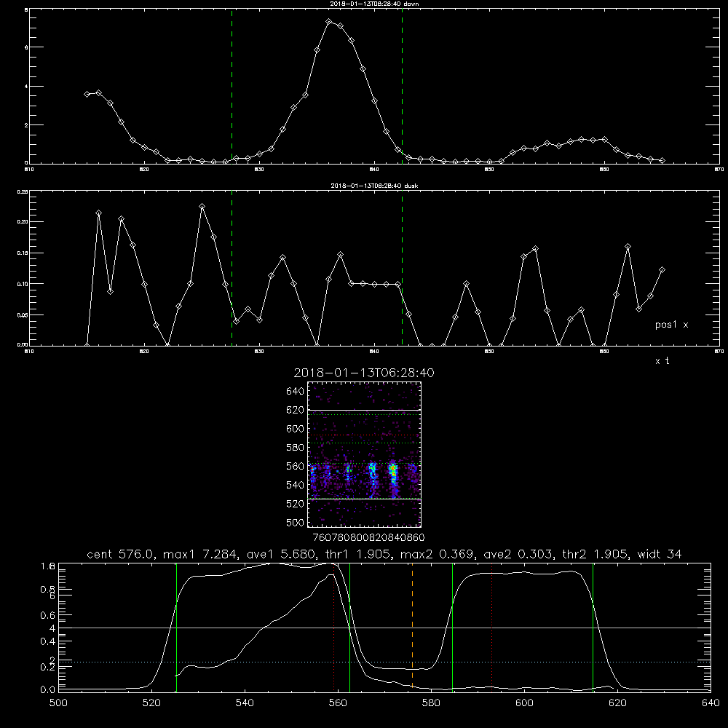This screenshot has height=728, width=728.
Task: Click the '640' label on bottom plot x-axis
Action: [711, 703]
